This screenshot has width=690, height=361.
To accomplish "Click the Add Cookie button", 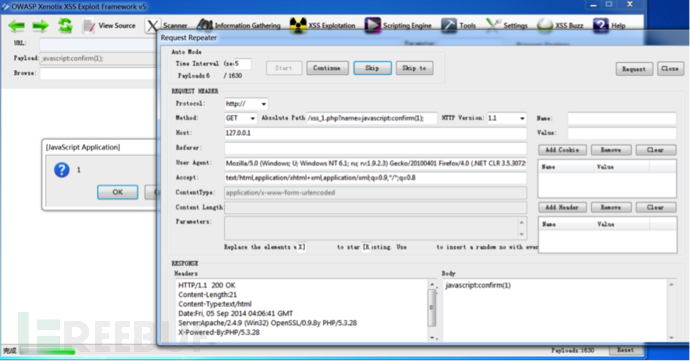I will (x=562, y=150).
